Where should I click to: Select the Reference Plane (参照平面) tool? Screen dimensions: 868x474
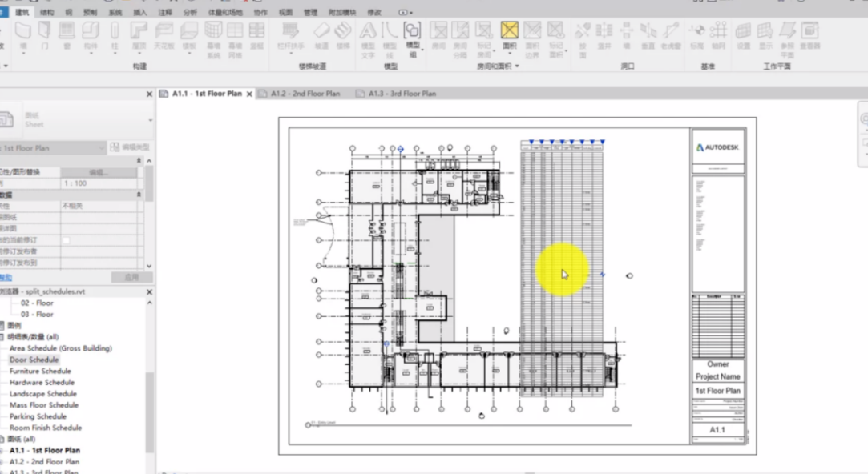tap(787, 40)
